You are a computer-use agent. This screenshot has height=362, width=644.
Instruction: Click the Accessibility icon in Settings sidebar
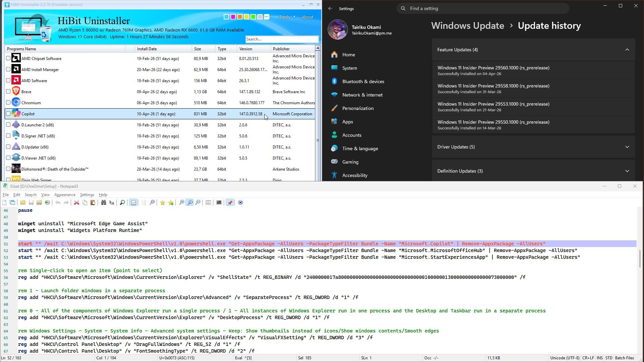[334, 175]
